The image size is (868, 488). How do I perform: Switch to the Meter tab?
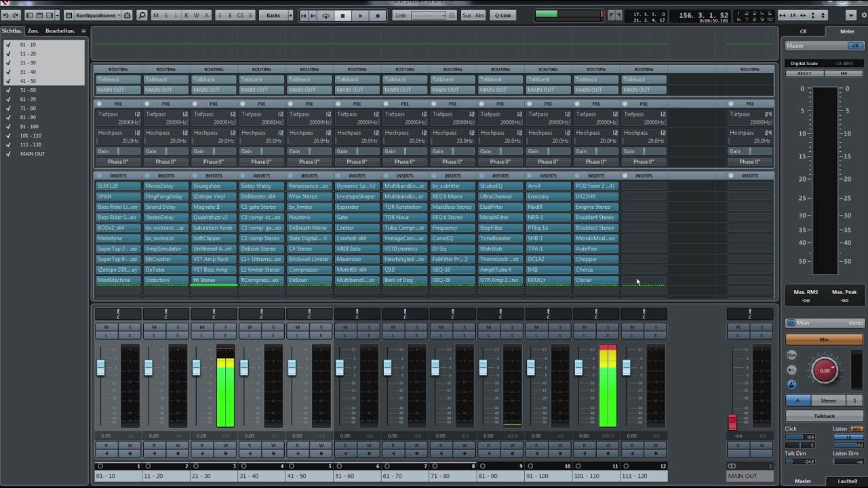[x=847, y=31]
